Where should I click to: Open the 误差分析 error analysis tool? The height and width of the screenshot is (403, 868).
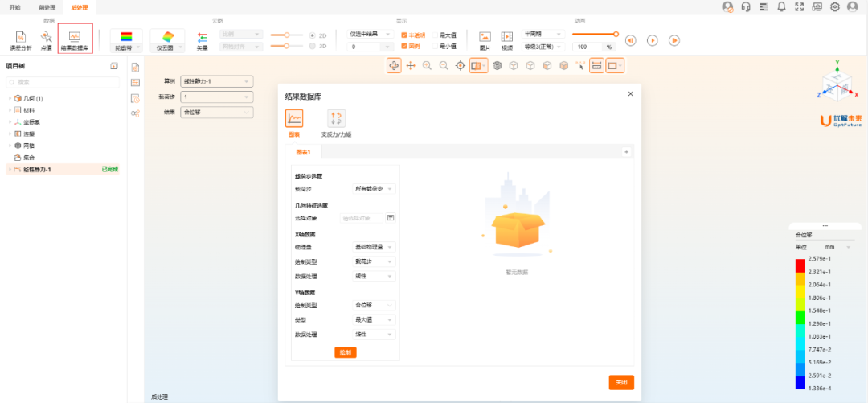pos(20,40)
